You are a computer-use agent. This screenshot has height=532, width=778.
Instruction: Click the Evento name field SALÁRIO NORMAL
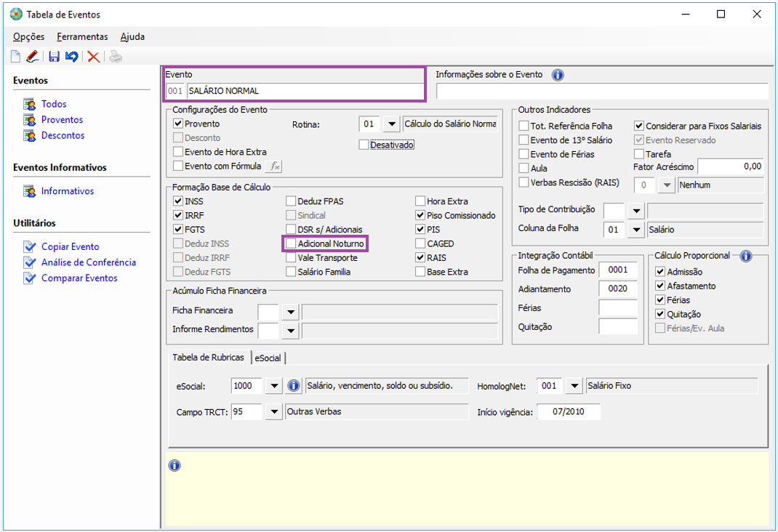[x=305, y=91]
